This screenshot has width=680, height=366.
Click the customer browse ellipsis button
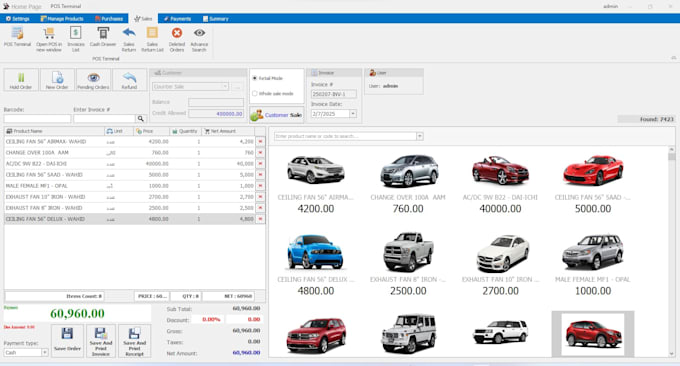(237, 87)
